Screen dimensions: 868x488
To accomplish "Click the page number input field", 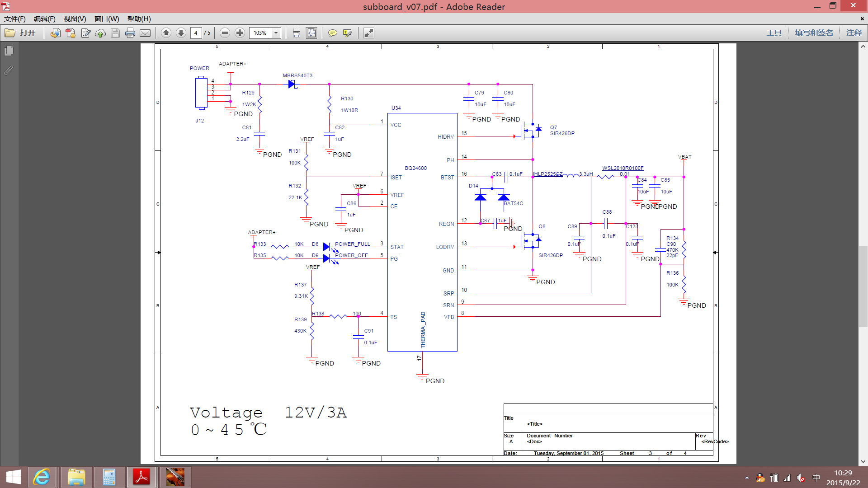I will pos(196,33).
